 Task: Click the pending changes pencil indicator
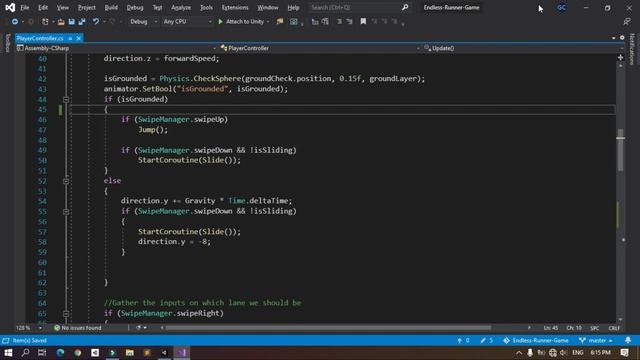487,340
